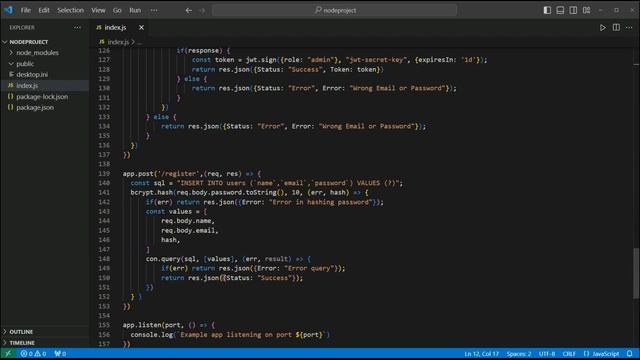This screenshot has width=640, height=360.
Task: Click the EXPLORER panel title
Action: 22,27
